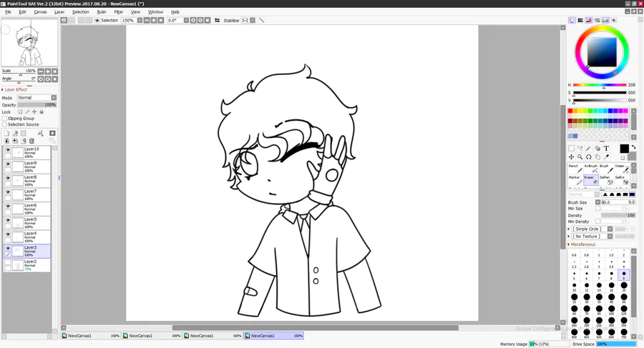Viewport: 644px width, 348px height.
Task: Increase scale in navigator panel
Action: coord(48,71)
